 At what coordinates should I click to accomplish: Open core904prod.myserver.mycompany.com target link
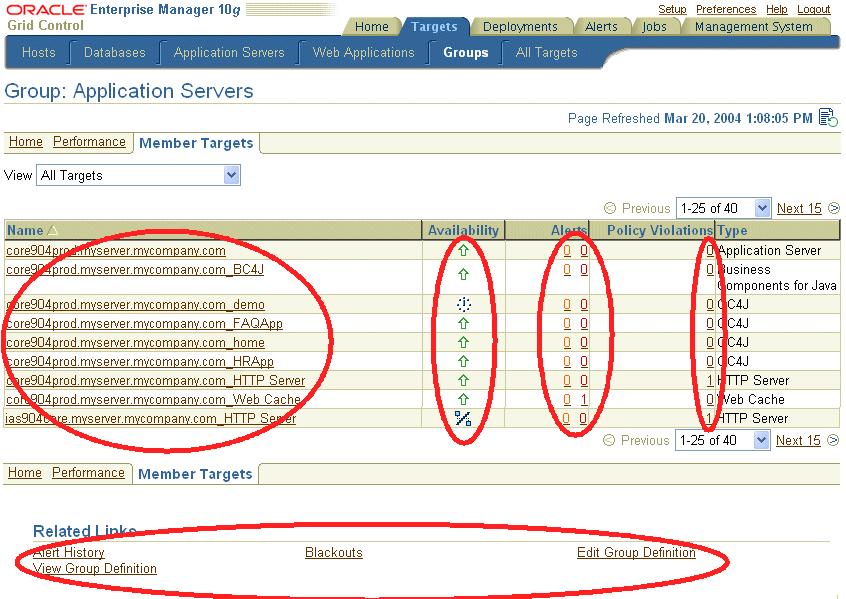(x=116, y=250)
